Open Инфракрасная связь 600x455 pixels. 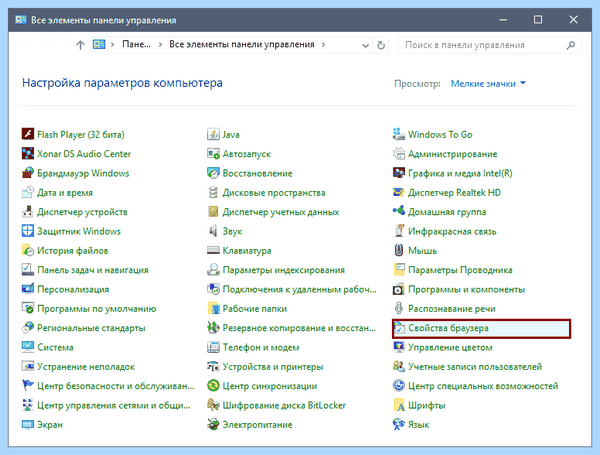452,231
